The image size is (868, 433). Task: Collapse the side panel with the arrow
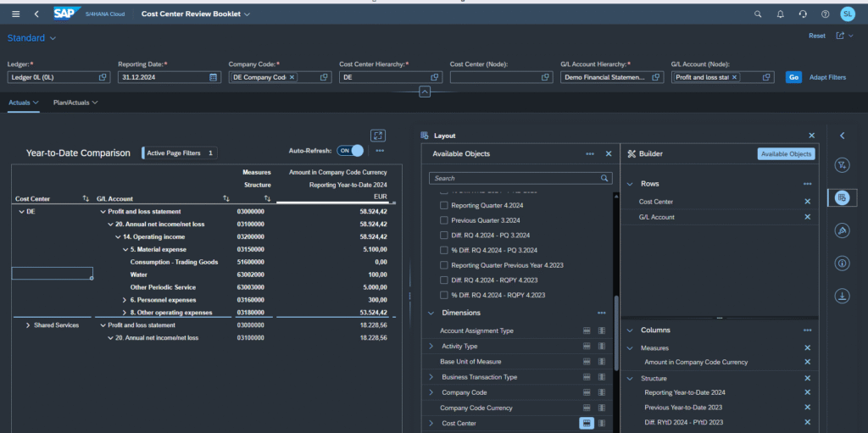point(842,136)
